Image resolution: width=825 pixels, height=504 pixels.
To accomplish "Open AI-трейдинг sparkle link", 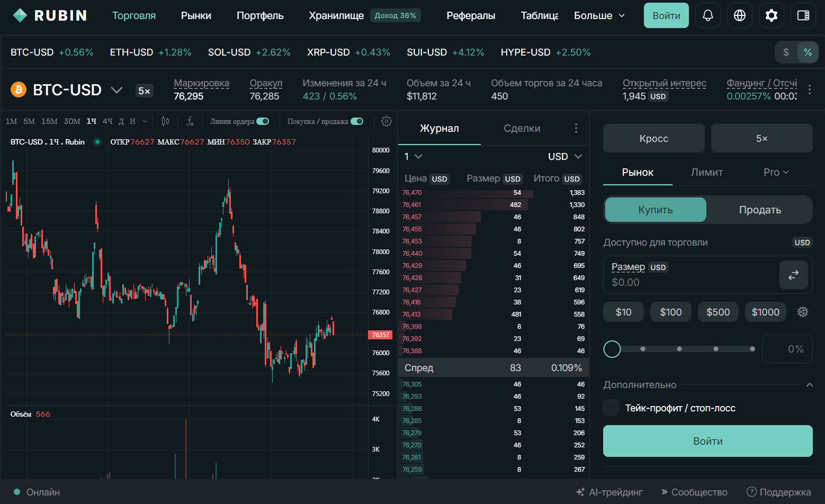I will point(609,492).
